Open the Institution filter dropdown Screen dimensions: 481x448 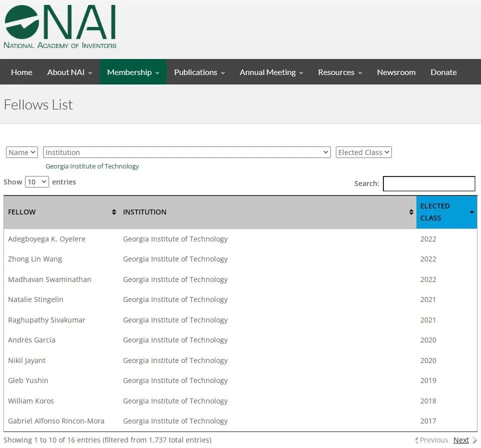pos(187,152)
